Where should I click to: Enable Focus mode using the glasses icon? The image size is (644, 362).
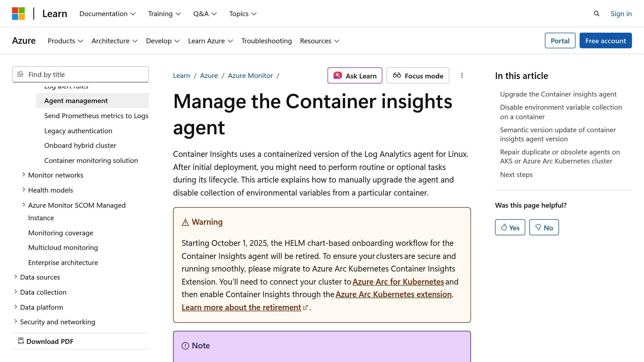[397, 75]
